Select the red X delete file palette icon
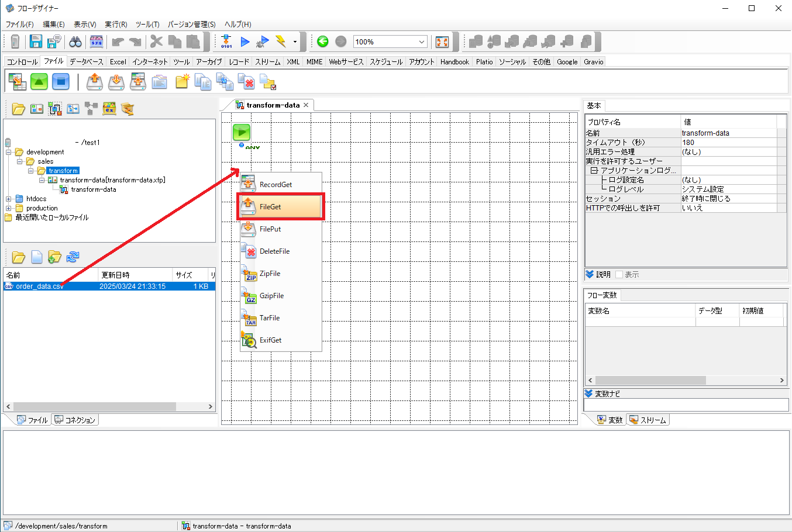The height and width of the screenshot is (532, 792). 246,81
